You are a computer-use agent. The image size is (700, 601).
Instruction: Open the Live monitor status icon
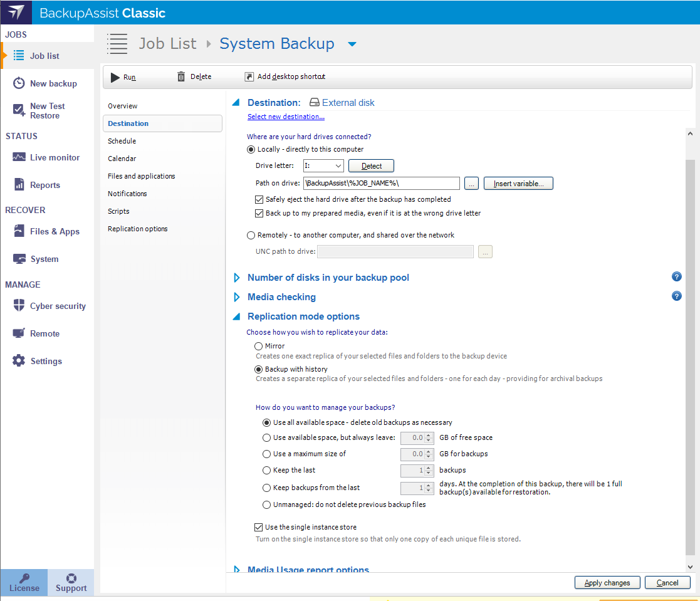(19, 157)
